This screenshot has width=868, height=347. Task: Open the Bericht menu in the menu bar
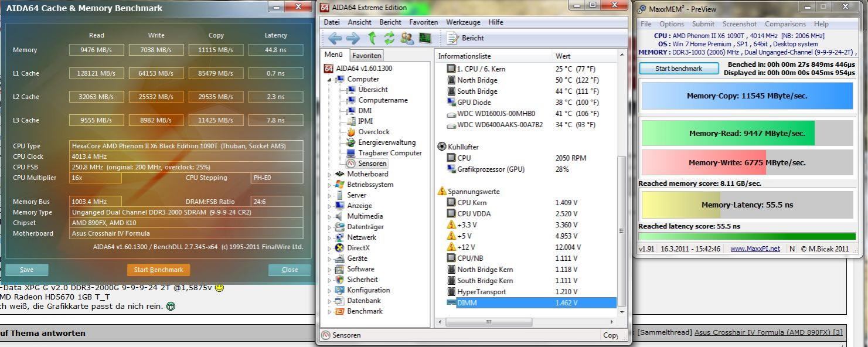click(390, 22)
